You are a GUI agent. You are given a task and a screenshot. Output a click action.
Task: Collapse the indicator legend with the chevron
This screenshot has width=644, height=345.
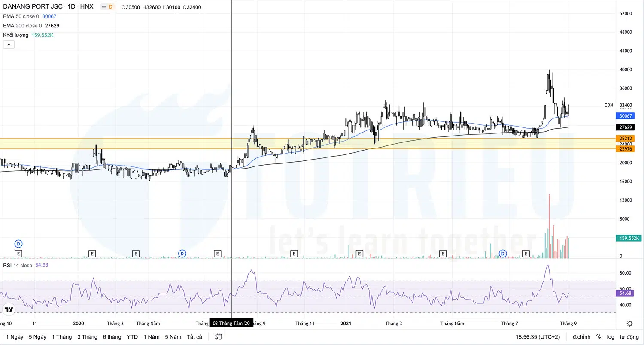pos(9,45)
